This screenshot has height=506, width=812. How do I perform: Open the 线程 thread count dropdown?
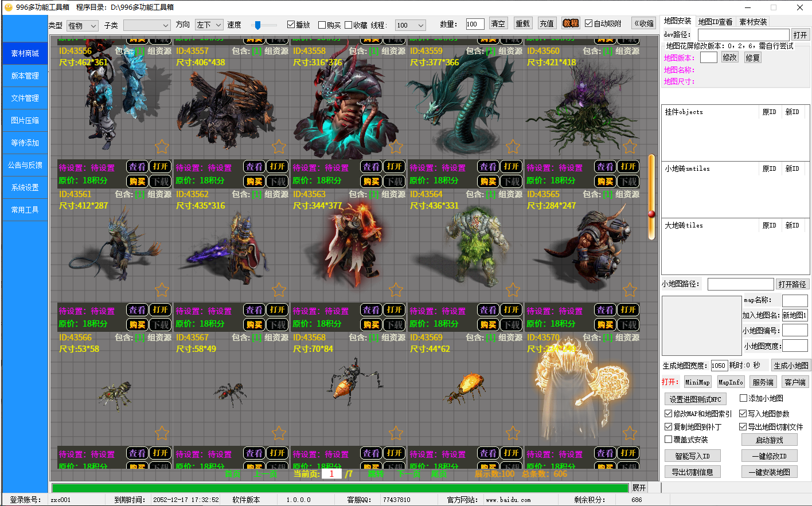(x=411, y=25)
